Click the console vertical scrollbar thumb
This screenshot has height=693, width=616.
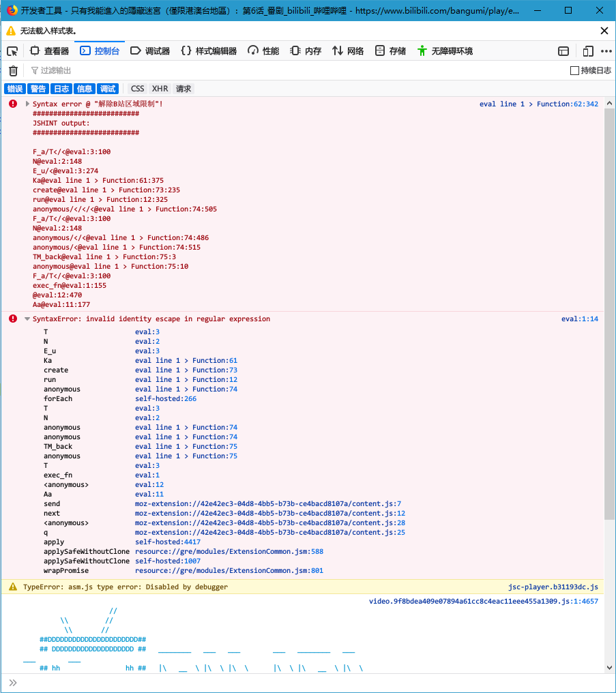pyautogui.click(x=609, y=314)
